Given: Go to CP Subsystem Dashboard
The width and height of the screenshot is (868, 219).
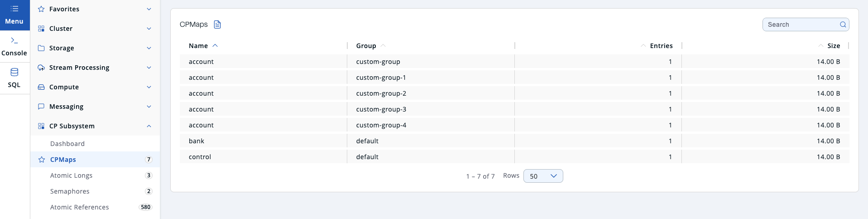Looking at the screenshot, I should click(x=67, y=144).
